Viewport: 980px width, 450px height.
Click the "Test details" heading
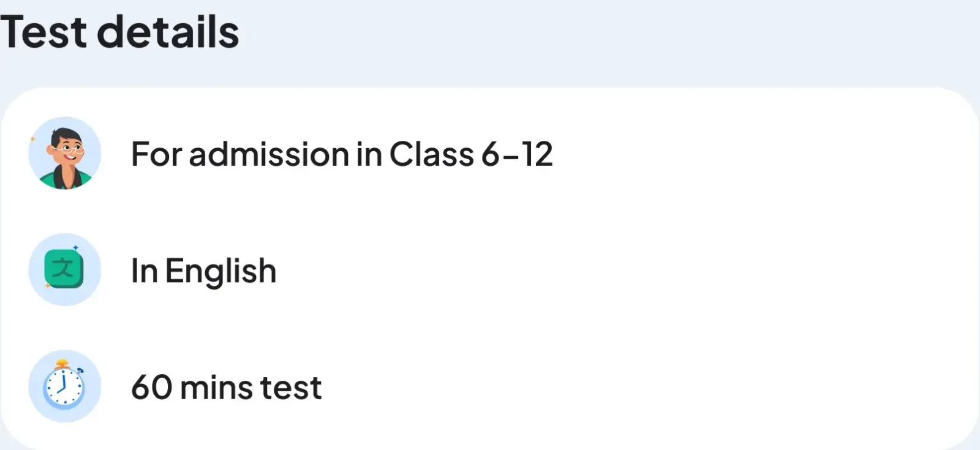pos(119,32)
